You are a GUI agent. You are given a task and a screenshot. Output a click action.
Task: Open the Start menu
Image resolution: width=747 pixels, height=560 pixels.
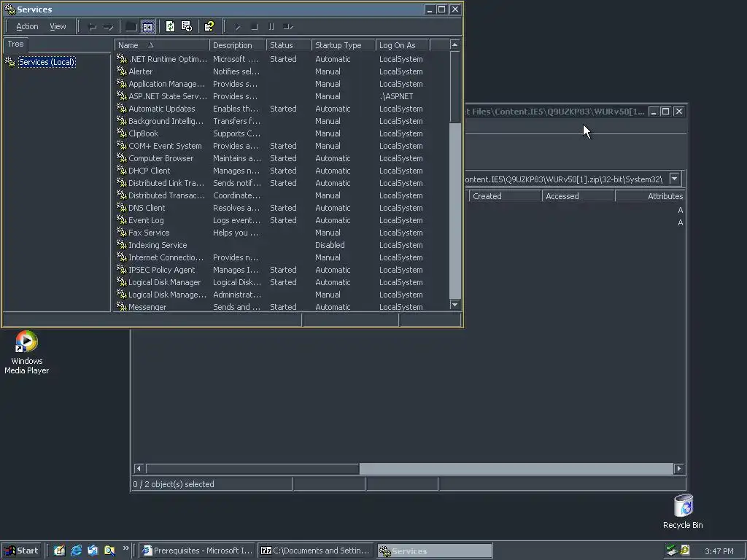point(22,551)
